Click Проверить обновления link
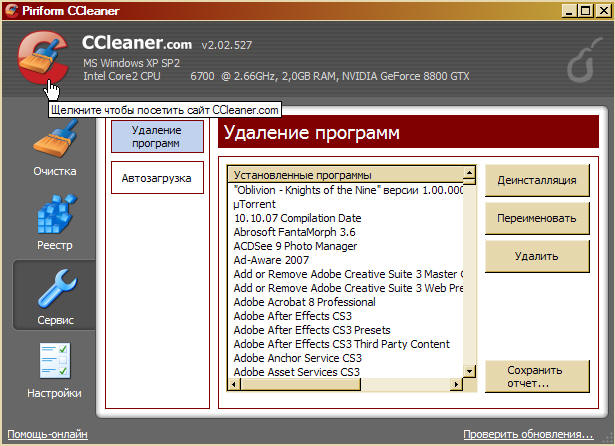 pyautogui.click(x=528, y=434)
